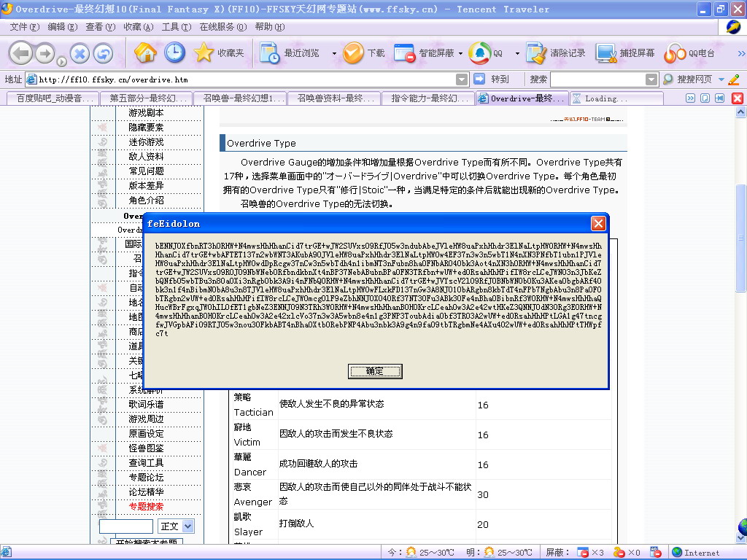Click 清除记录 clear history icon
Viewport: 747px width, 560px height.
[537, 52]
